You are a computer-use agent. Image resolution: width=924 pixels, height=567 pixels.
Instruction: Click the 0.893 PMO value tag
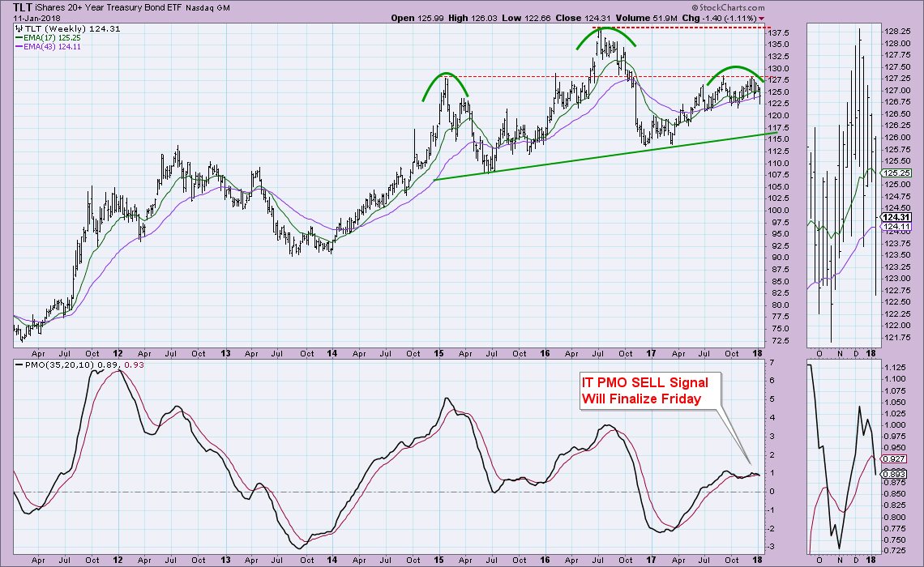(x=894, y=474)
